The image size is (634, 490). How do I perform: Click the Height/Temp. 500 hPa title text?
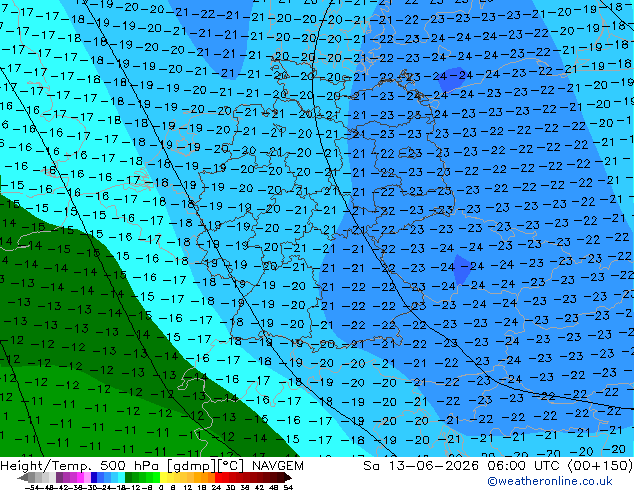82,466
